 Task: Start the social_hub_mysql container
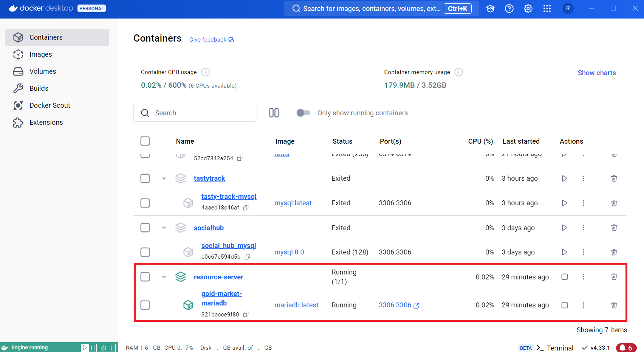pyautogui.click(x=564, y=252)
